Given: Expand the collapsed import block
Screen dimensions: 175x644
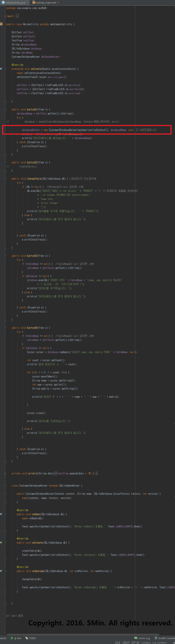Looking at the screenshot, I should (x=5, y=16).
